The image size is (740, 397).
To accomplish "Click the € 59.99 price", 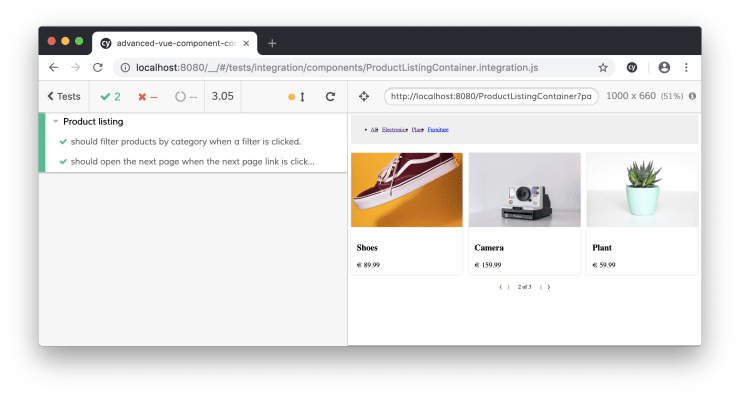I will pos(604,265).
